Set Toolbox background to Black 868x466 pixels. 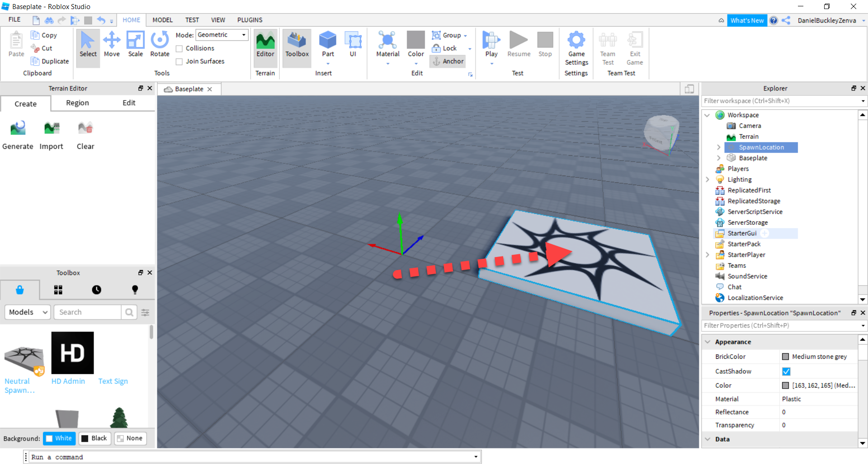coord(94,438)
